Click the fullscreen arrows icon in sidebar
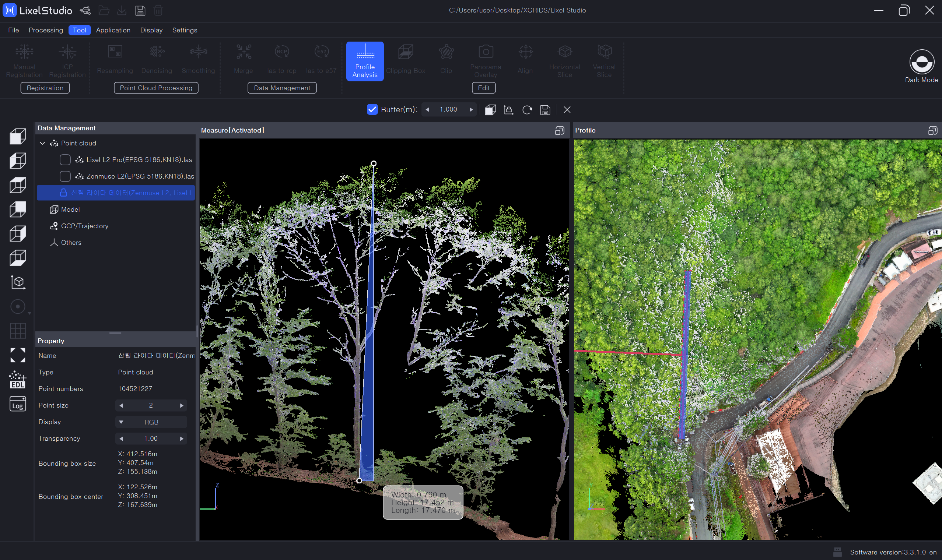 pyautogui.click(x=17, y=355)
